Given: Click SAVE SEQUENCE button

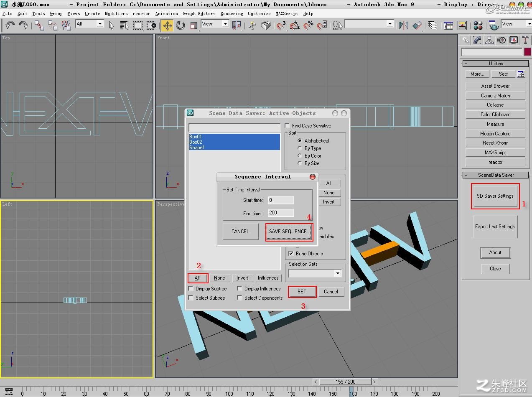Looking at the screenshot, I should [288, 232].
